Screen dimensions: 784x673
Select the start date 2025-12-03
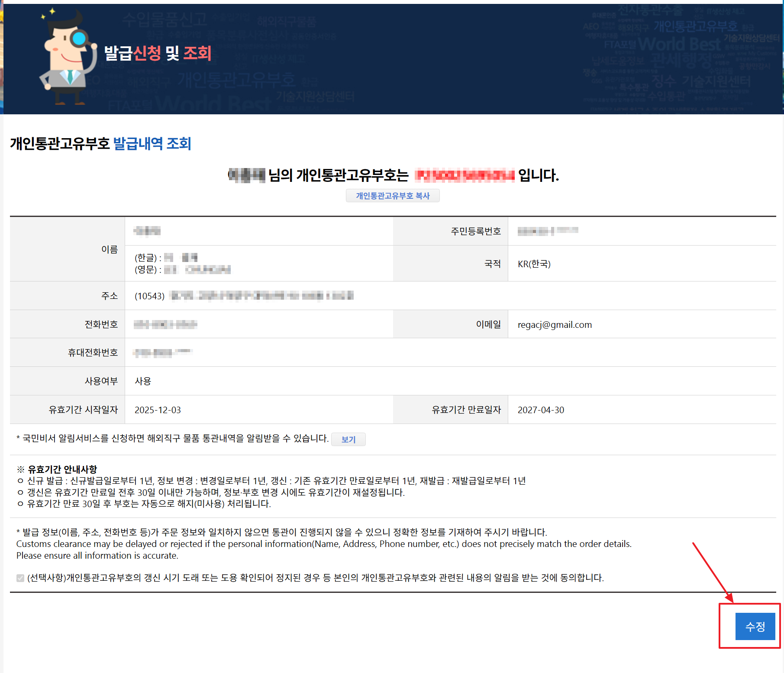pos(158,410)
